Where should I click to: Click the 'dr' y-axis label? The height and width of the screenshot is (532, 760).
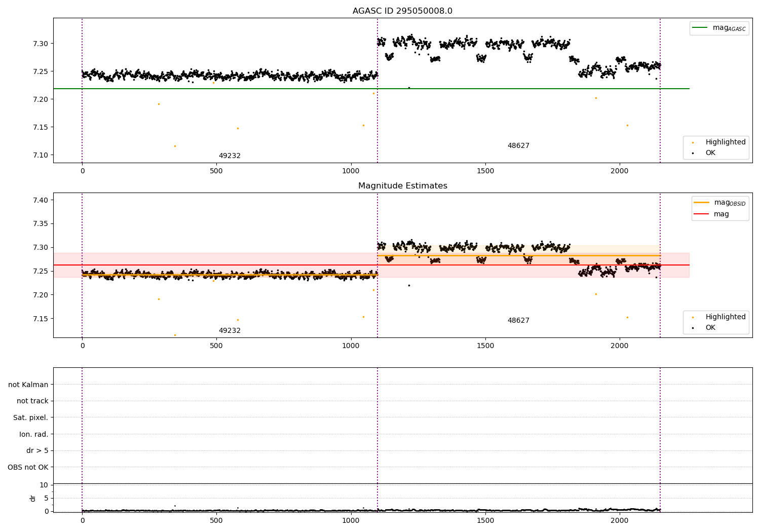(x=33, y=498)
